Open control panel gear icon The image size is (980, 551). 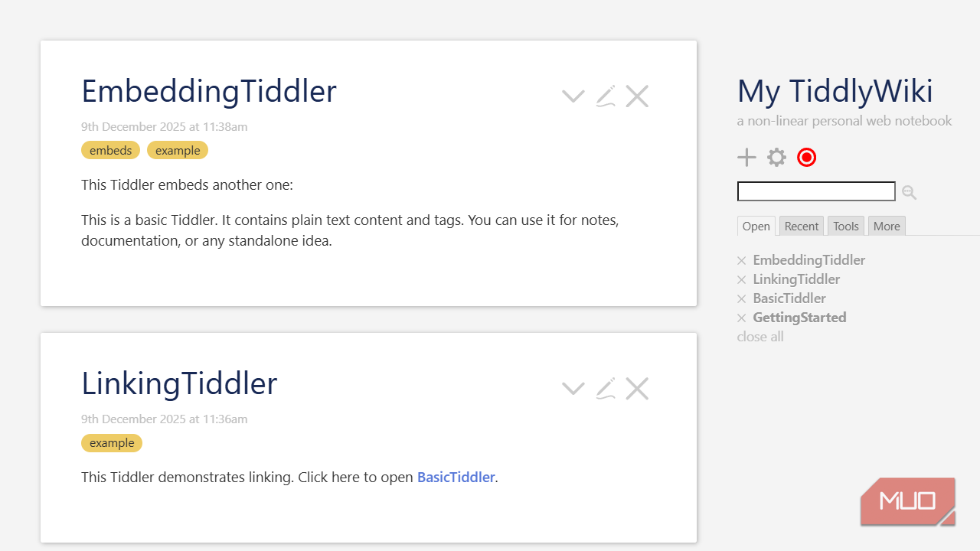776,158
